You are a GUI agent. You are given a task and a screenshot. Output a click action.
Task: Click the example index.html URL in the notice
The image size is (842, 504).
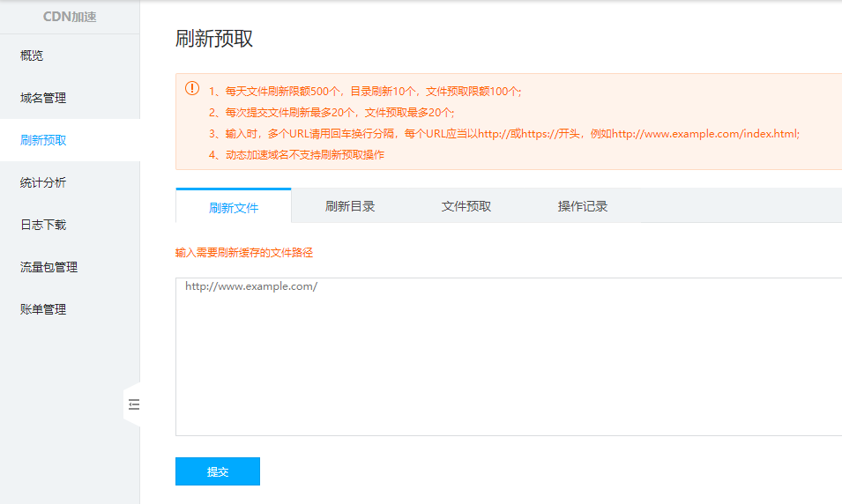click(x=704, y=134)
